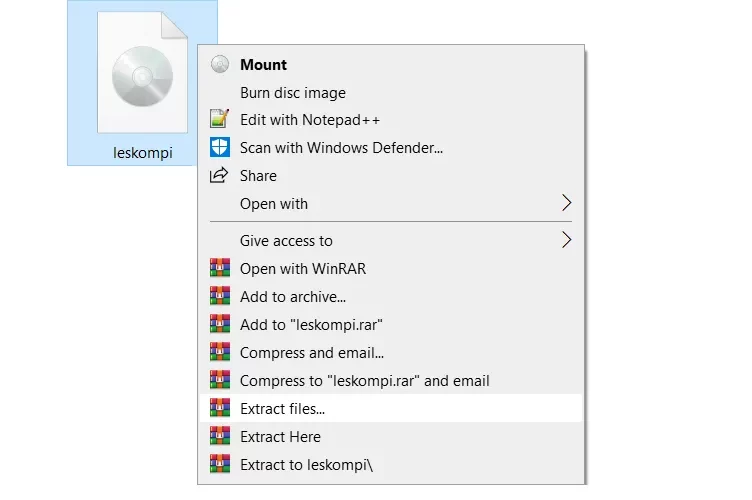Expand the Give access to submenu arrow

pos(566,240)
